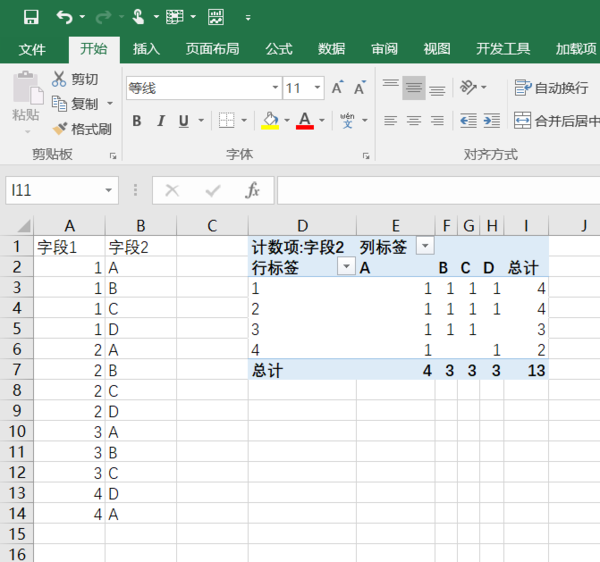Click the center horizontal alignment icon
The width and height of the screenshot is (600, 562).
pos(413,121)
